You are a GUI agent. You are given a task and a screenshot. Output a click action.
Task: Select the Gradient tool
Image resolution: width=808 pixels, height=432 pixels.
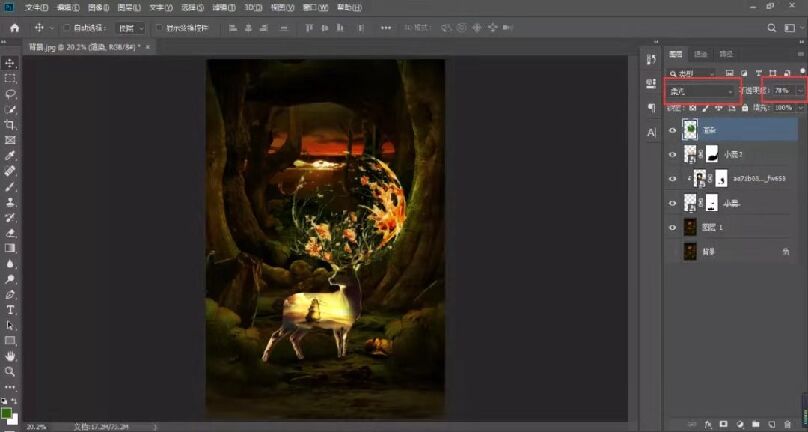click(x=10, y=248)
